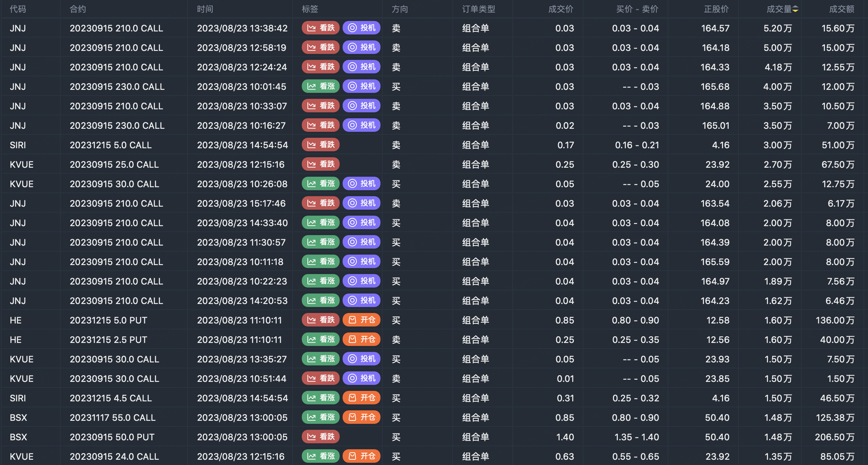Click 投机 tag on KVUE 10:51:44 row
The height and width of the screenshot is (465, 868).
(361, 378)
